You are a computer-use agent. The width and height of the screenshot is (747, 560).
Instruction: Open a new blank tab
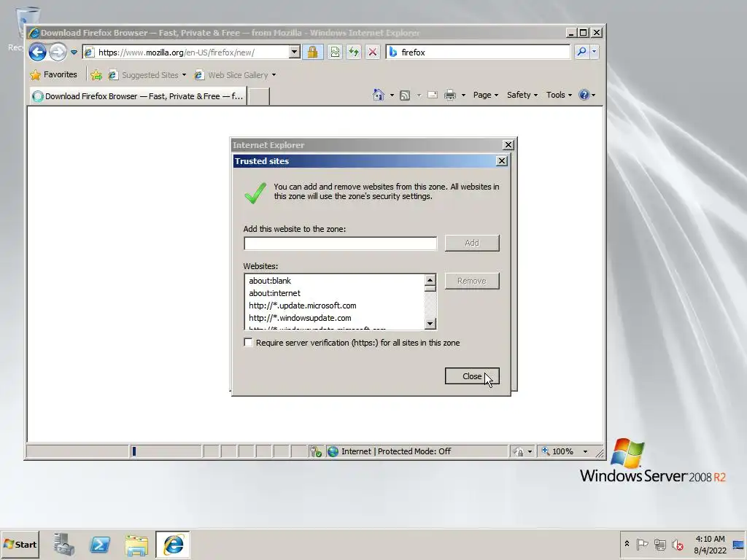tap(259, 96)
